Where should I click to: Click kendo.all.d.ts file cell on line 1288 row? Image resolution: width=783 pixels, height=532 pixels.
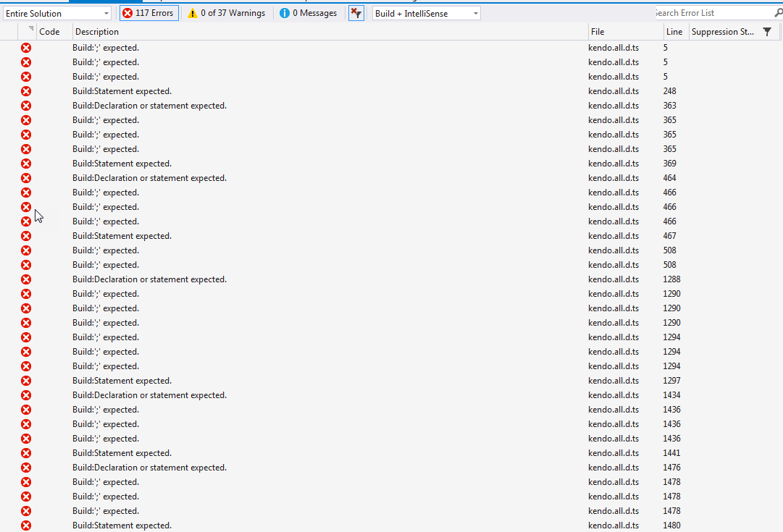coord(614,279)
